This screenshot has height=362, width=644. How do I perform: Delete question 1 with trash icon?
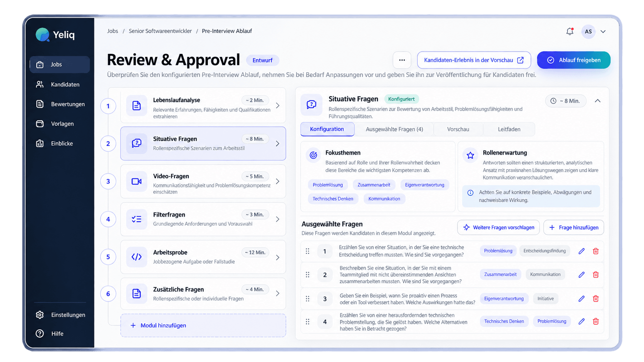coord(596,251)
